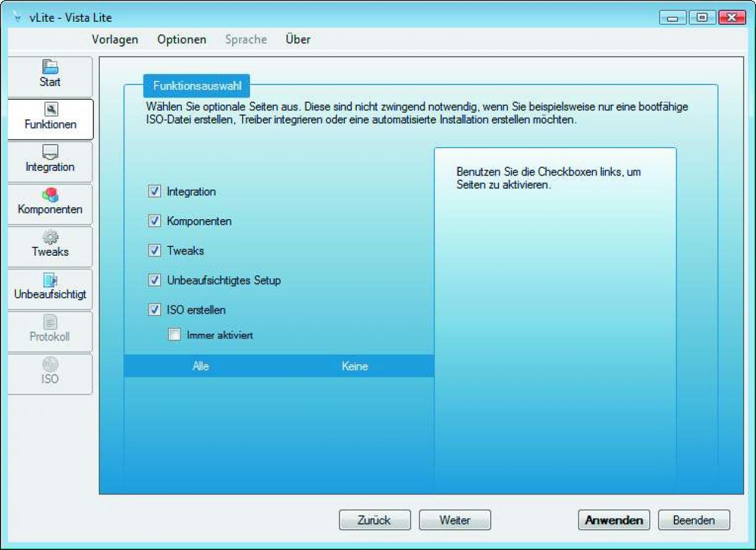This screenshot has width=756, height=550.
Task: Open the Start page sidebar icon
Action: 50,67
